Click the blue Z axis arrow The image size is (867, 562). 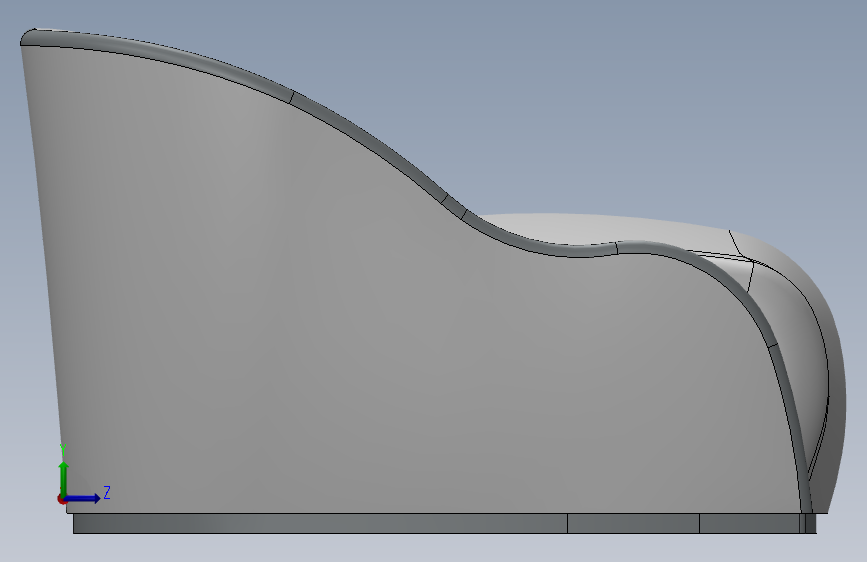click(x=83, y=498)
